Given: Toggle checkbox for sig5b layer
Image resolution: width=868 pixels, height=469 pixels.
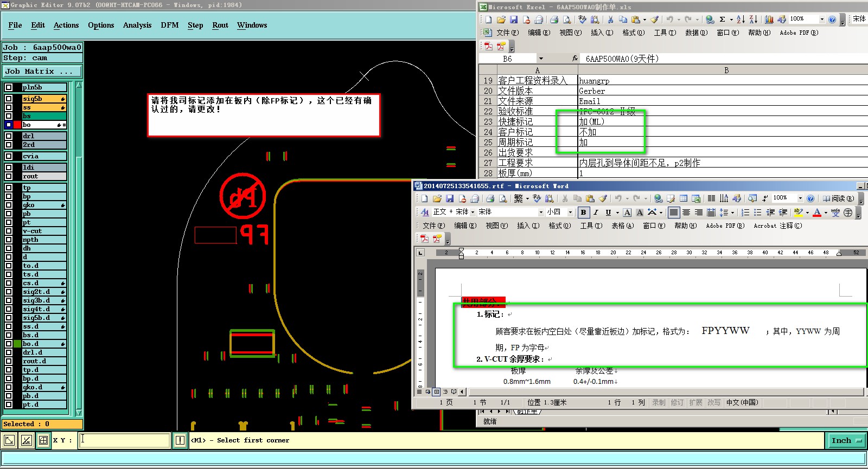Looking at the screenshot, I should (x=9, y=99).
